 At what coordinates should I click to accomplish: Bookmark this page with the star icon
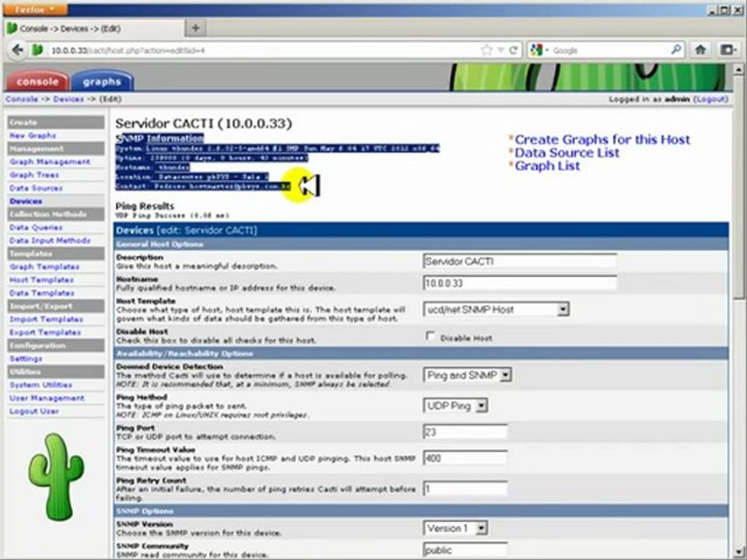pos(486,50)
